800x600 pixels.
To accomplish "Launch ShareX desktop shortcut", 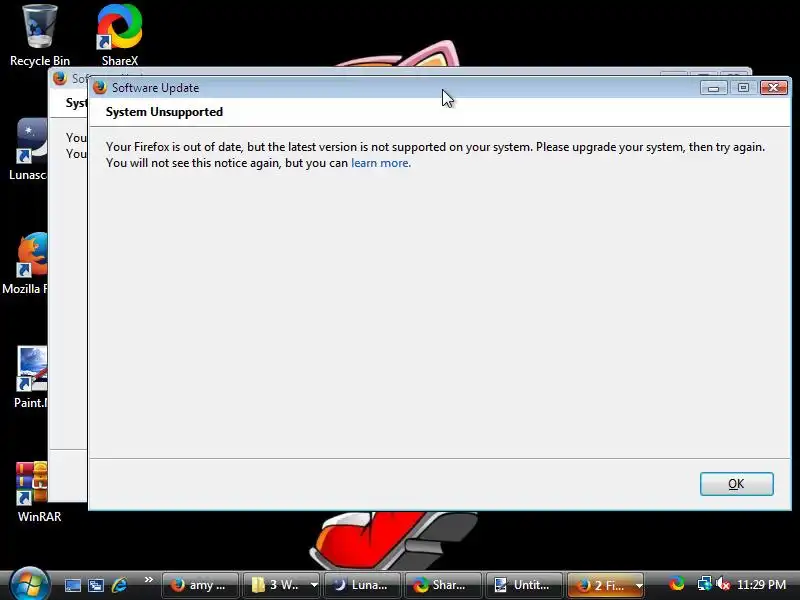I will click(x=120, y=35).
